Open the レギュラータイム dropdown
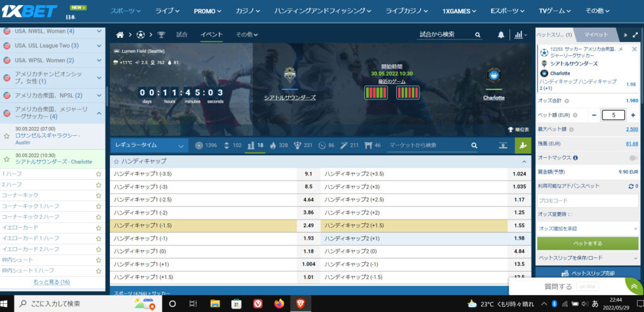The height and width of the screenshot is (312, 644). 149,145
